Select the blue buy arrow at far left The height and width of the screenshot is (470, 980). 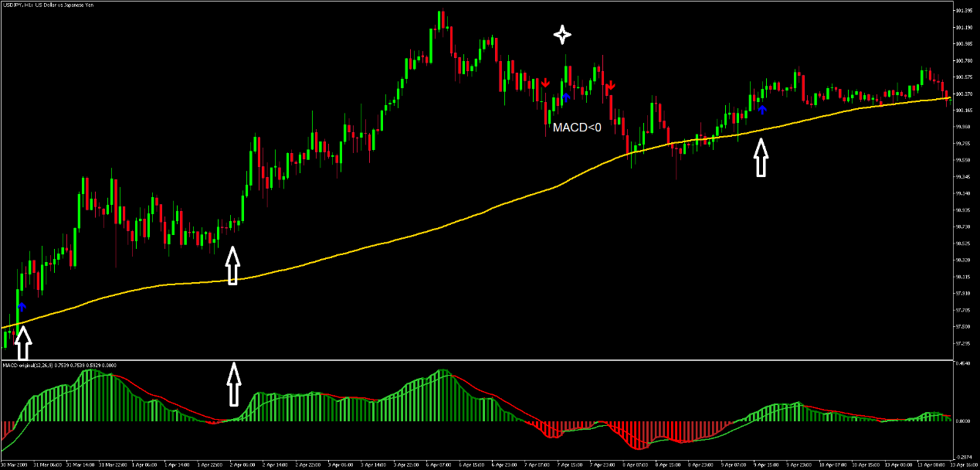point(22,307)
